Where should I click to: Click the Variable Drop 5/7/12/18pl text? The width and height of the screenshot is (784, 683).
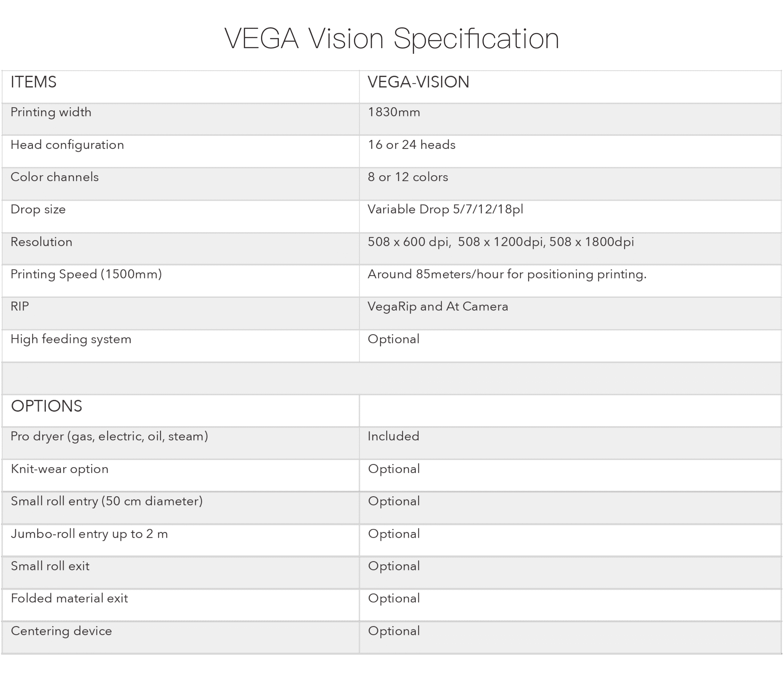pos(445,210)
